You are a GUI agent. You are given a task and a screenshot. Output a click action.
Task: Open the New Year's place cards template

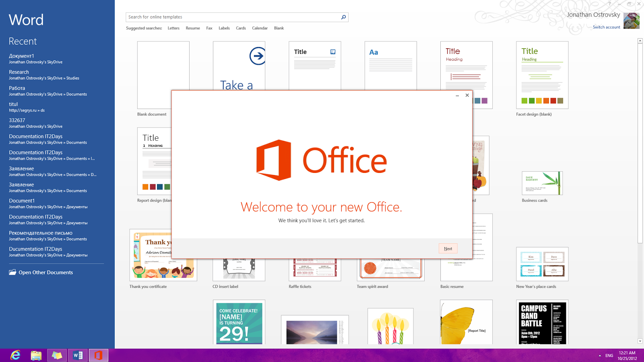542,264
